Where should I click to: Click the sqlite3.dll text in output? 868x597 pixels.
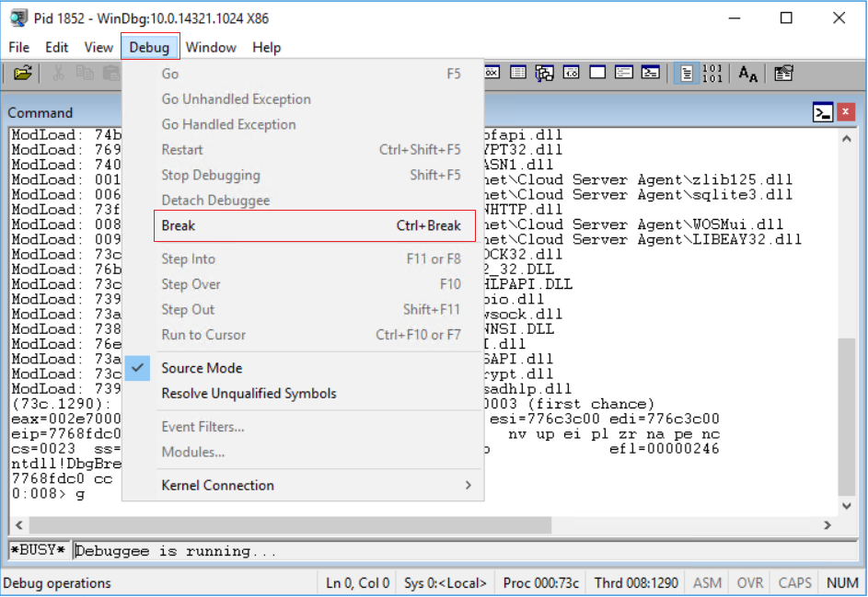(x=742, y=195)
